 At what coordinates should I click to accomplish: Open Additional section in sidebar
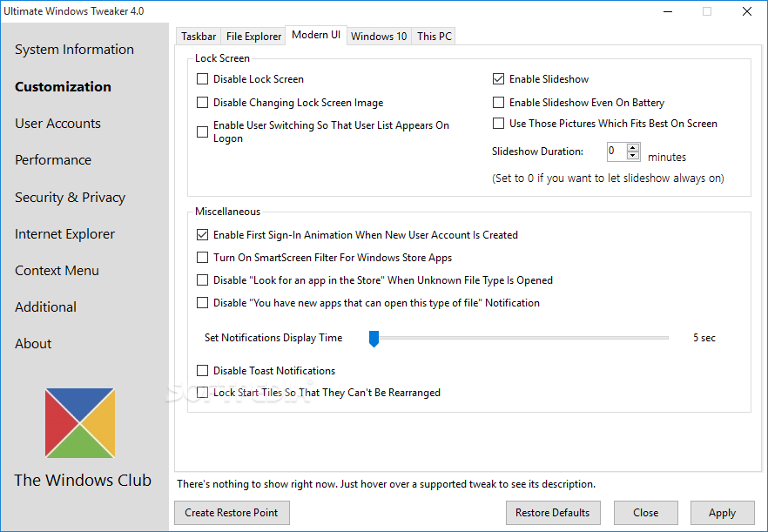click(45, 307)
